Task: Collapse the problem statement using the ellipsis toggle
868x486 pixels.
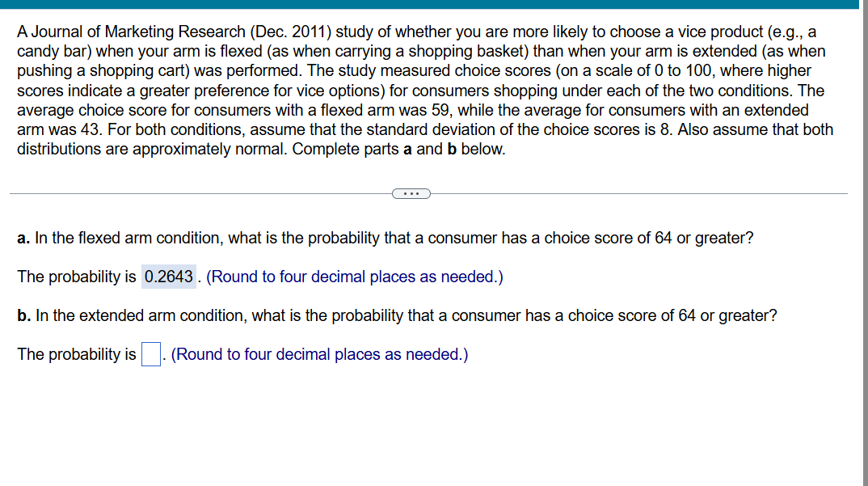Action: point(411,193)
